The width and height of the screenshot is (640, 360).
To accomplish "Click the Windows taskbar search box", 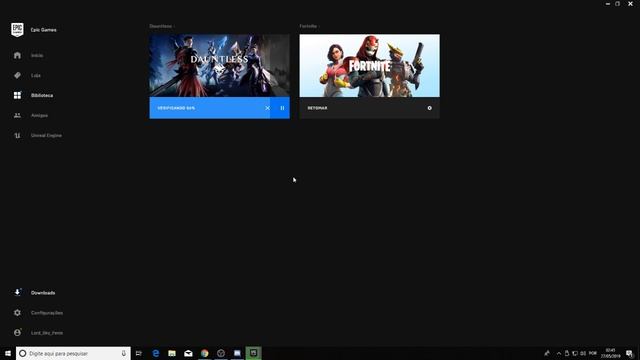I will (73, 353).
